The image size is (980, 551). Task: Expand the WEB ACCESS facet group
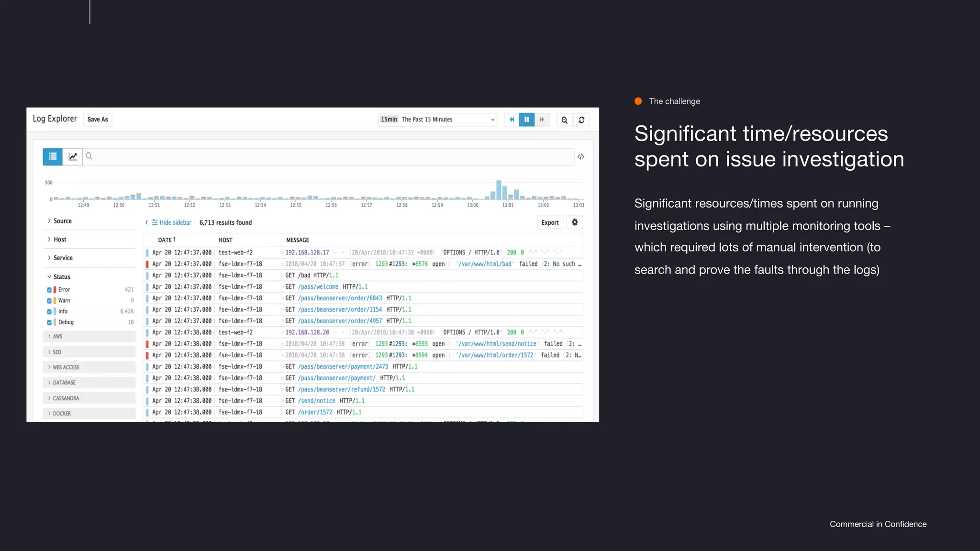[89, 367]
